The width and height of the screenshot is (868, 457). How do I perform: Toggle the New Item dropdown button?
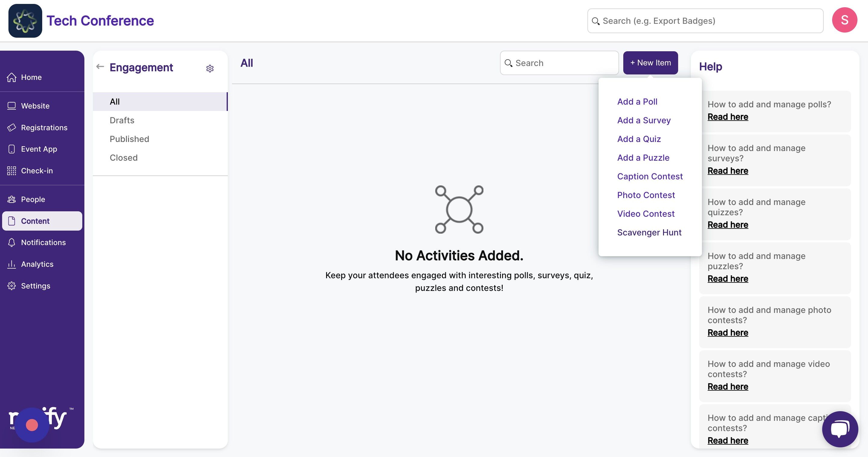point(650,63)
